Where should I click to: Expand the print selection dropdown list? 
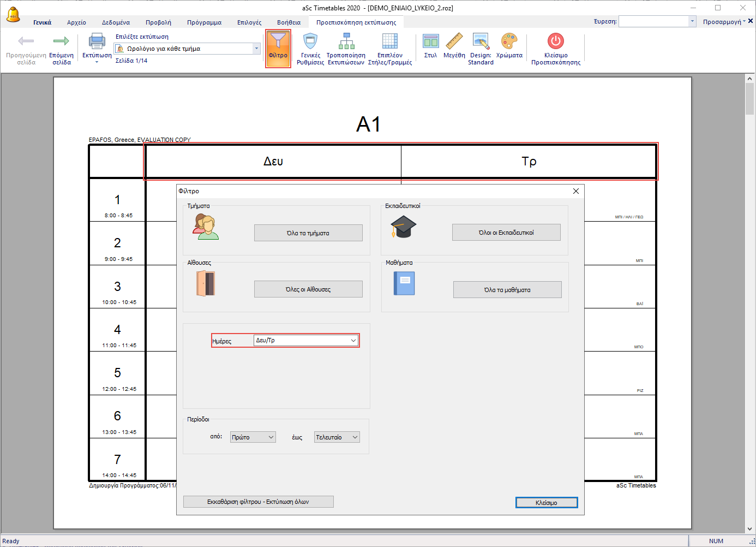click(x=256, y=49)
